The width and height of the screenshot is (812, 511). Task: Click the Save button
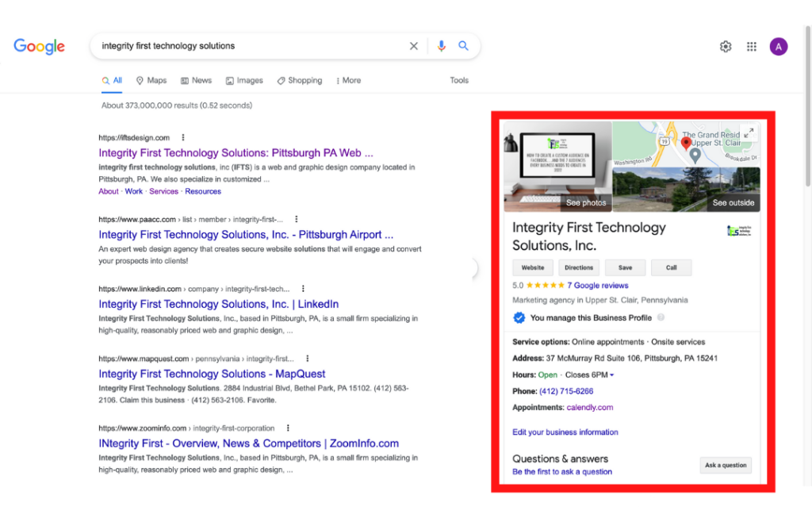click(x=625, y=267)
